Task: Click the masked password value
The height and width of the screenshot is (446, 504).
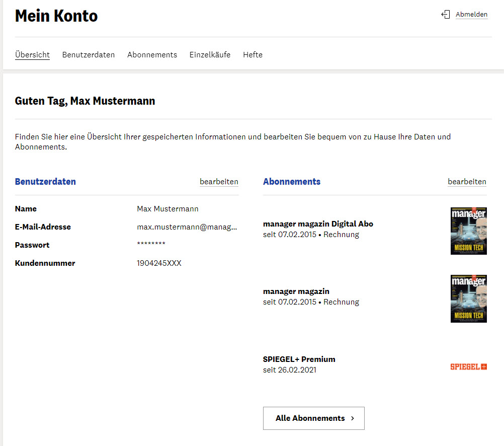Action: coord(151,245)
